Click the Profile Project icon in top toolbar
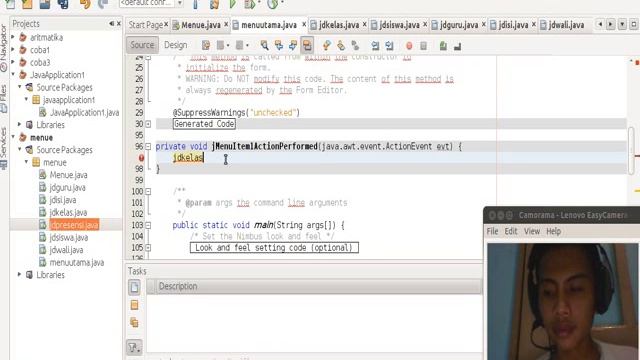The height and width of the screenshot is (360, 640). 272,4
